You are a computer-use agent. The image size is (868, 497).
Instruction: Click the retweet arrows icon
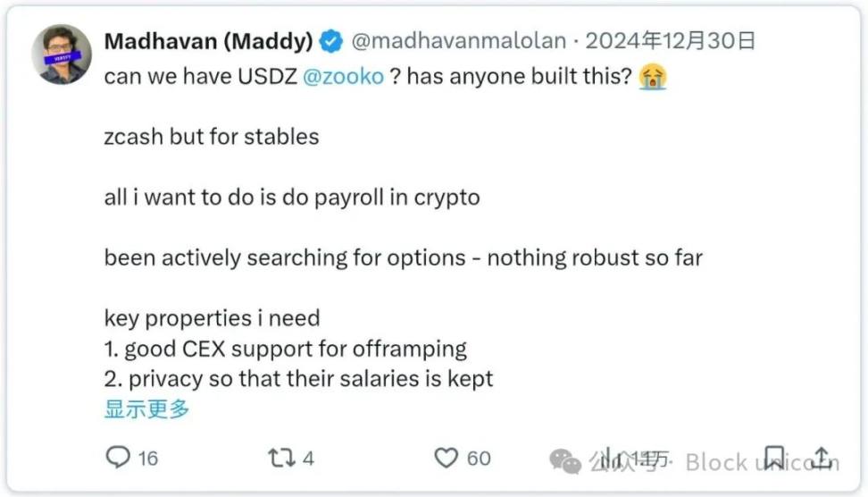click(x=281, y=459)
